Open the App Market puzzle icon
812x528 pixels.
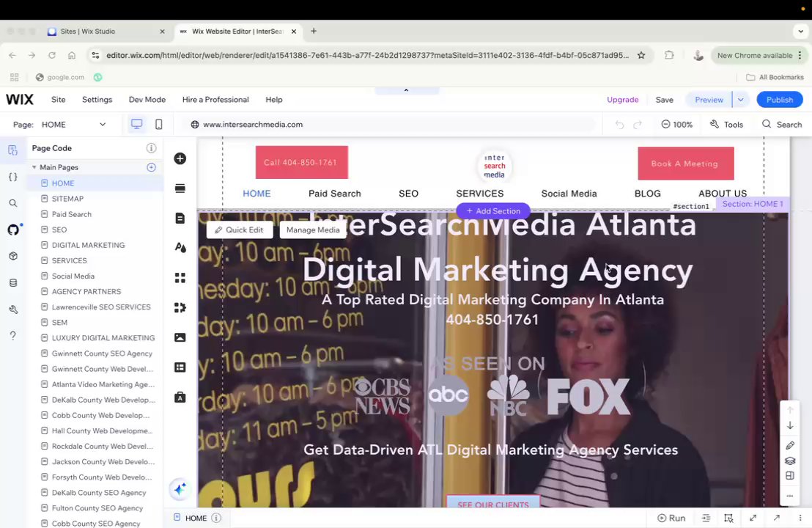tap(180, 308)
